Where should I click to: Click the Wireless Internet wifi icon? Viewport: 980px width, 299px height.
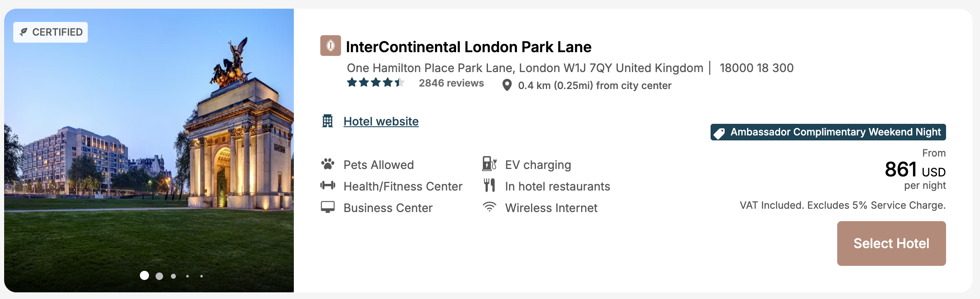point(490,207)
